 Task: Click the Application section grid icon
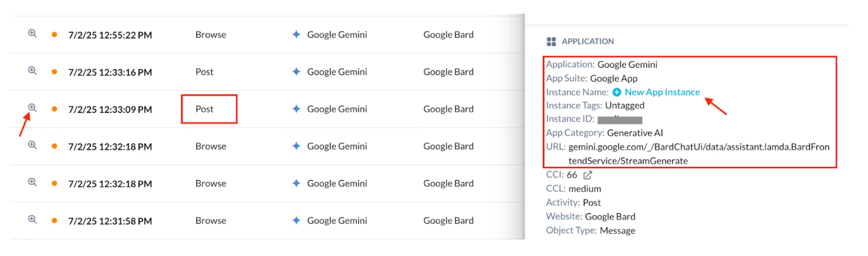click(x=551, y=41)
